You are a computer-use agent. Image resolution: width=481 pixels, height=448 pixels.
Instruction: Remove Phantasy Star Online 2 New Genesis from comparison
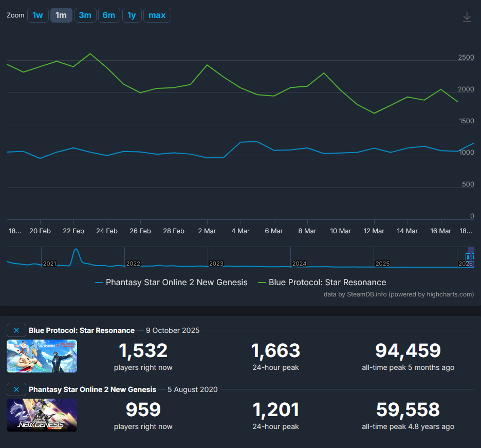[x=16, y=389]
